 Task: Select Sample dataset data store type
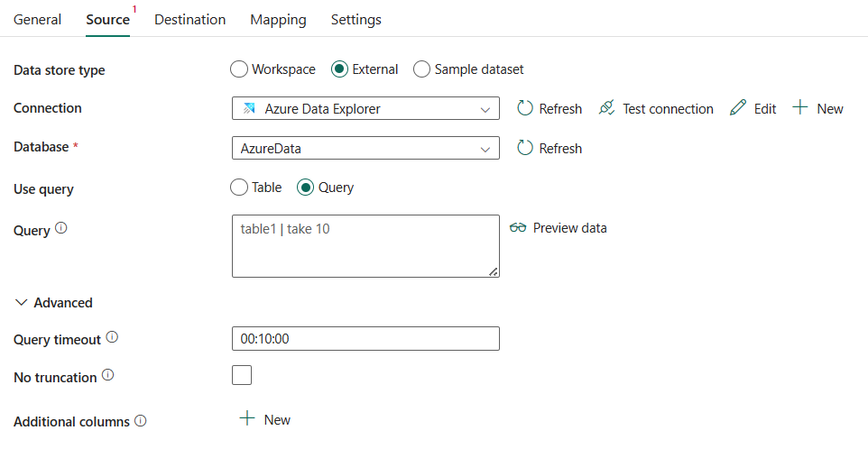coord(421,69)
